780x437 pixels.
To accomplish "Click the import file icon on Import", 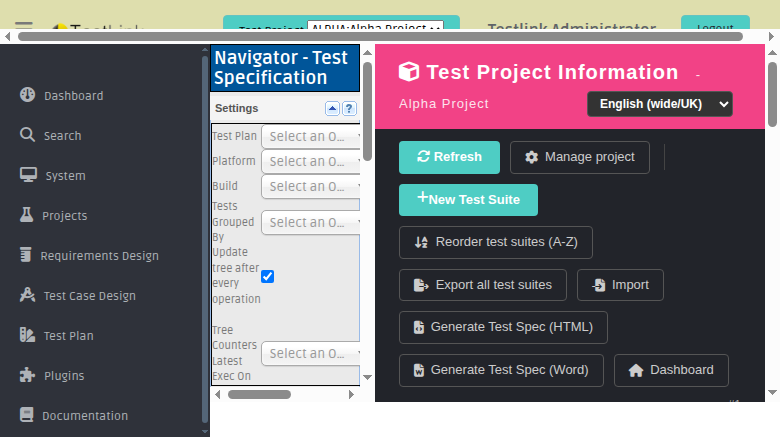I will coord(598,285).
